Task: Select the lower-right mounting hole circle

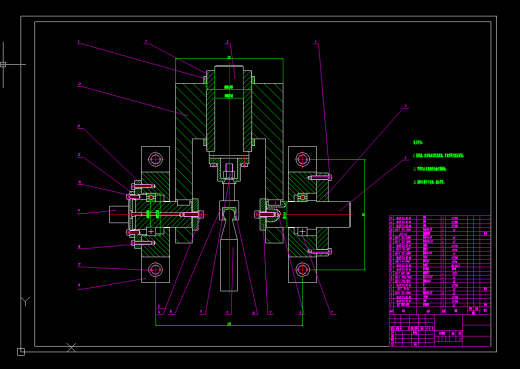Action: click(x=302, y=270)
